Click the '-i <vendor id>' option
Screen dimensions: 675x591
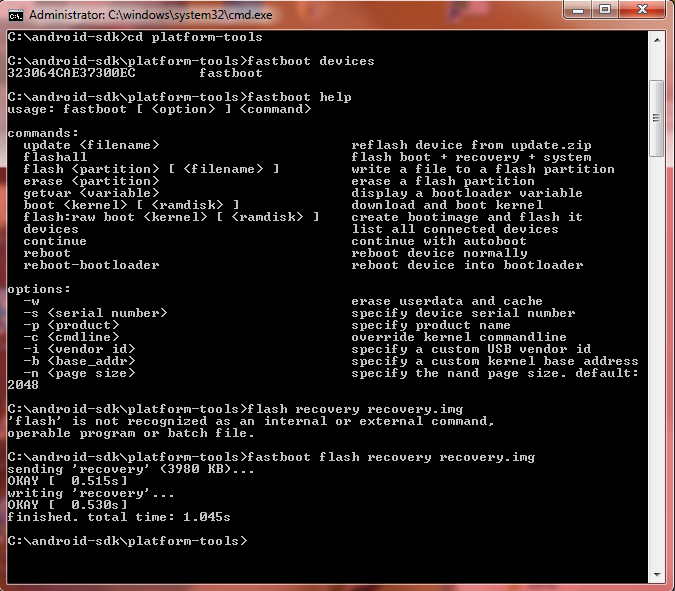pyautogui.click(x=79, y=349)
